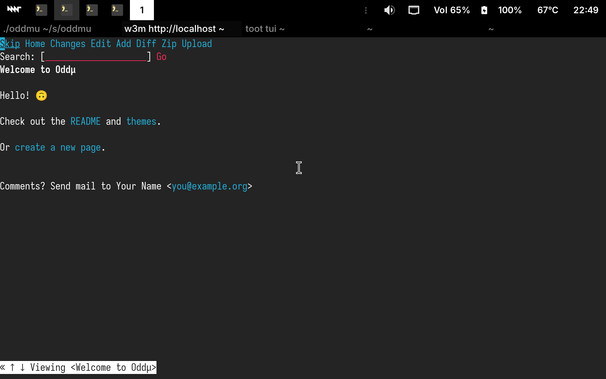Open the fourth terminal icon in the taskbar
This screenshot has width=606, height=379.
pos(117,10)
